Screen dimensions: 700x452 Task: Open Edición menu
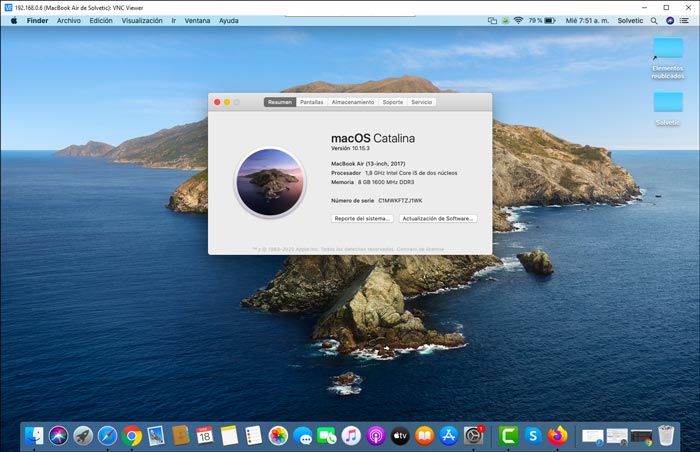pyautogui.click(x=101, y=21)
